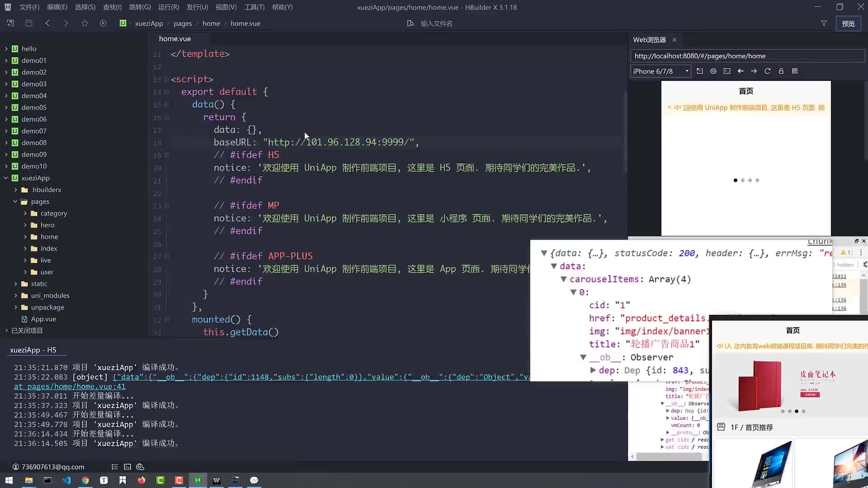The height and width of the screenshot is (488, 868).
Task: Close the yellow notice bar in preview
Action: [670, 108]
